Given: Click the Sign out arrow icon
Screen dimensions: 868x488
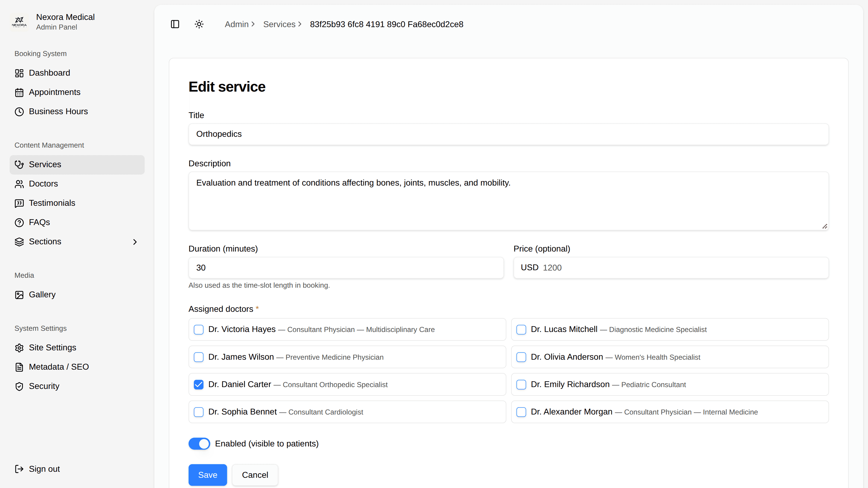Looking at the screenshot, I should coord(19,469).
